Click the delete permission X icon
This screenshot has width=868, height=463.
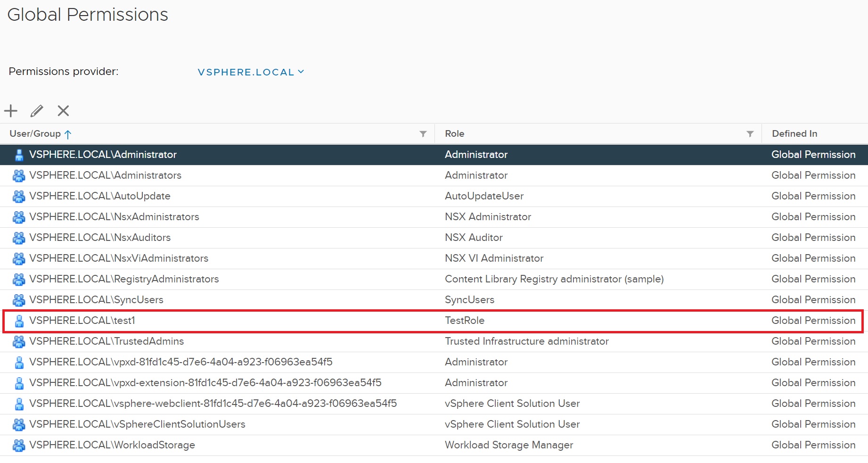pos(63,111)
